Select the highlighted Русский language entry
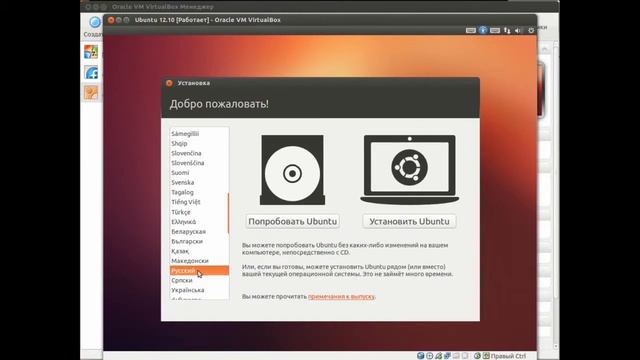The image size is (640, 360). click(199, 271)
